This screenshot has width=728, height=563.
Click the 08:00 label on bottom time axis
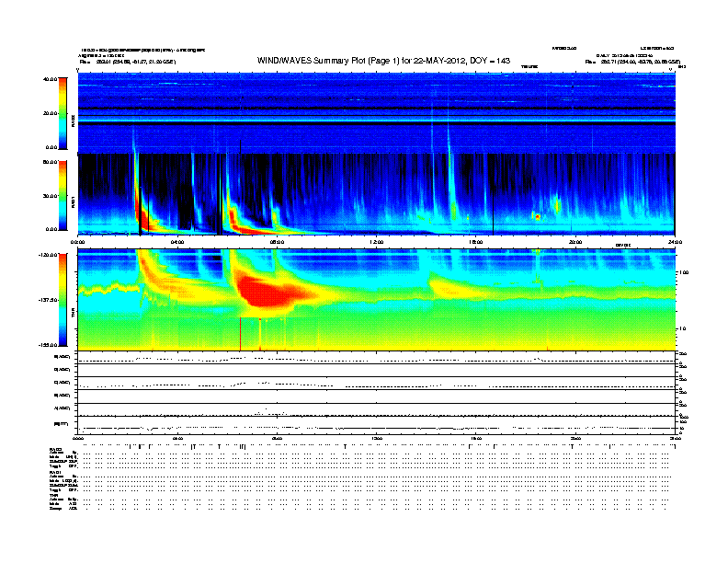[277, 438]
